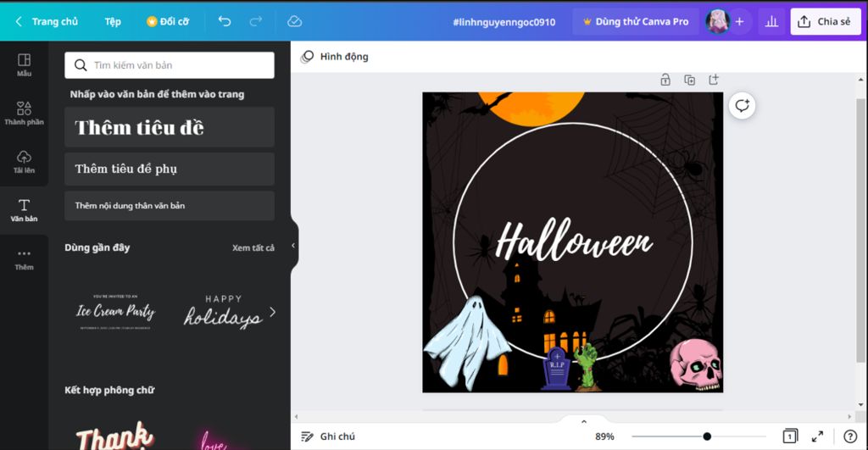Open the Hình động animation option

(x=334, y=57)
